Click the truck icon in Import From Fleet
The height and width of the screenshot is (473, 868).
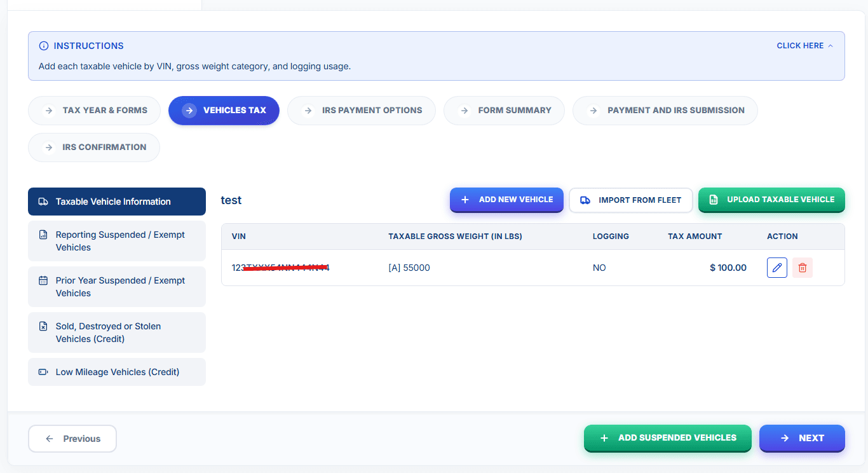[x=585, y=200]
